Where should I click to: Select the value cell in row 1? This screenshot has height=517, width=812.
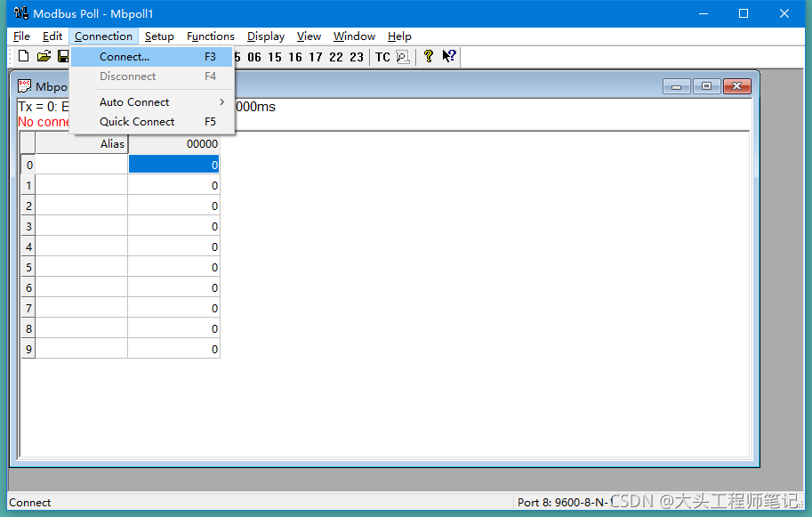coord(174,185)
